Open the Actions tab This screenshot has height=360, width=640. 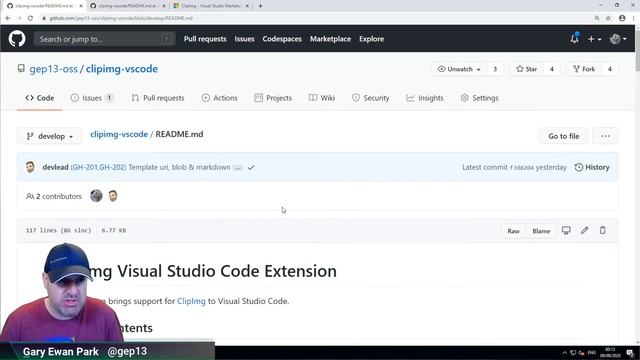(219, 98)
